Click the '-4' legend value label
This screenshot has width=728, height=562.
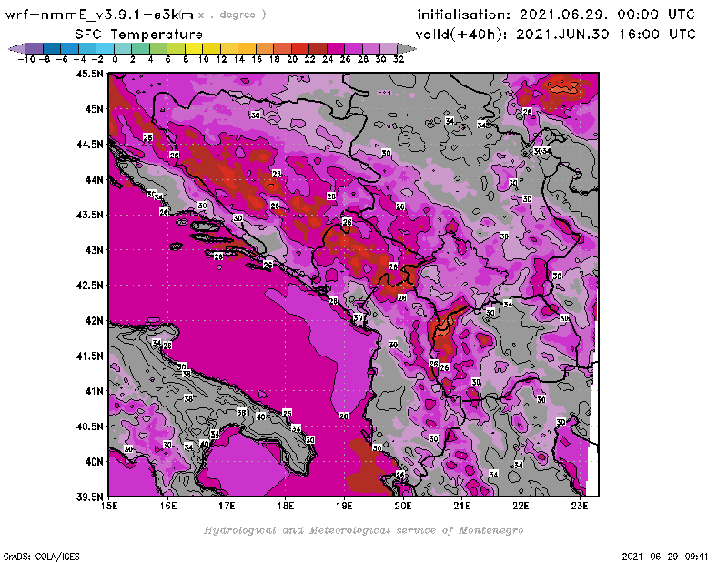79,59
